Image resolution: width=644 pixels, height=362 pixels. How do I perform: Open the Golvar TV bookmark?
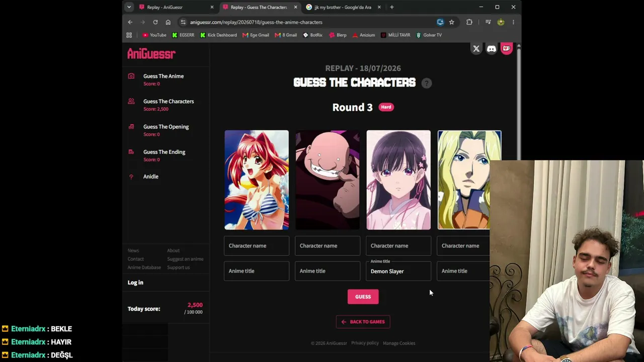429,35
